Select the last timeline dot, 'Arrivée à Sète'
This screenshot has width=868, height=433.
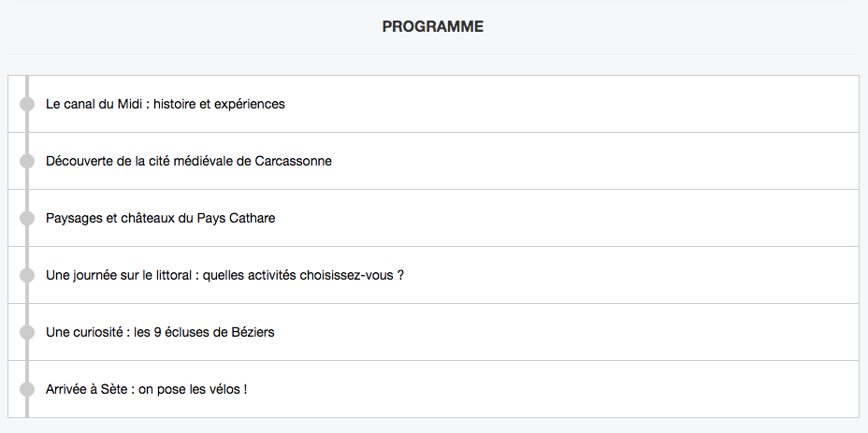27,389
